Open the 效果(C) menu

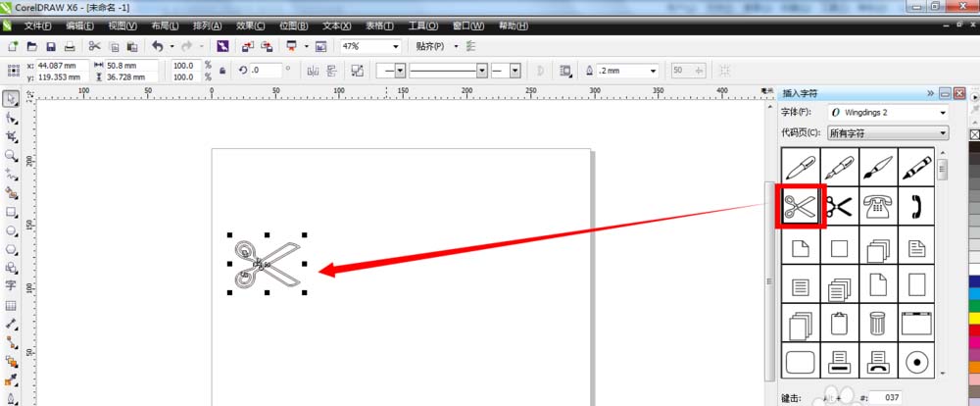(250, 26)
